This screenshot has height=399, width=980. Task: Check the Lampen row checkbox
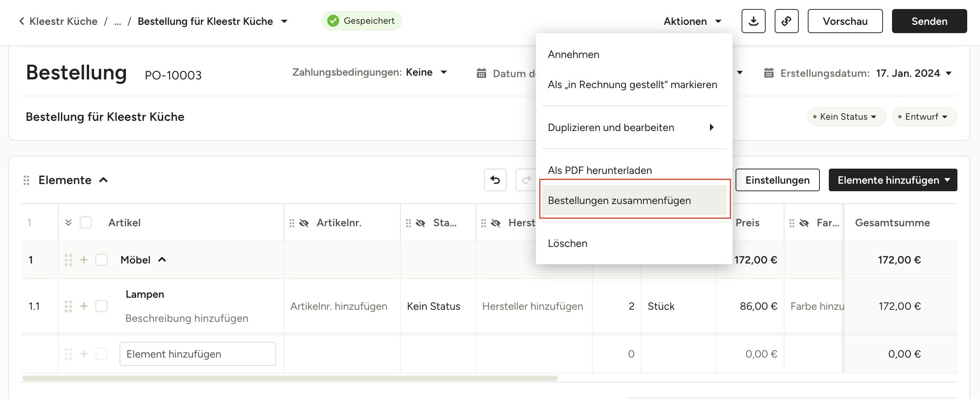(101, 306)
